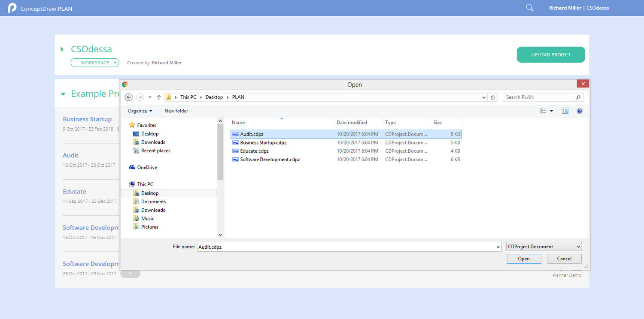This screenshot has width=644, height=319.
Task: Open CDProject.Document file type dropdown
Action: point(544,247)
